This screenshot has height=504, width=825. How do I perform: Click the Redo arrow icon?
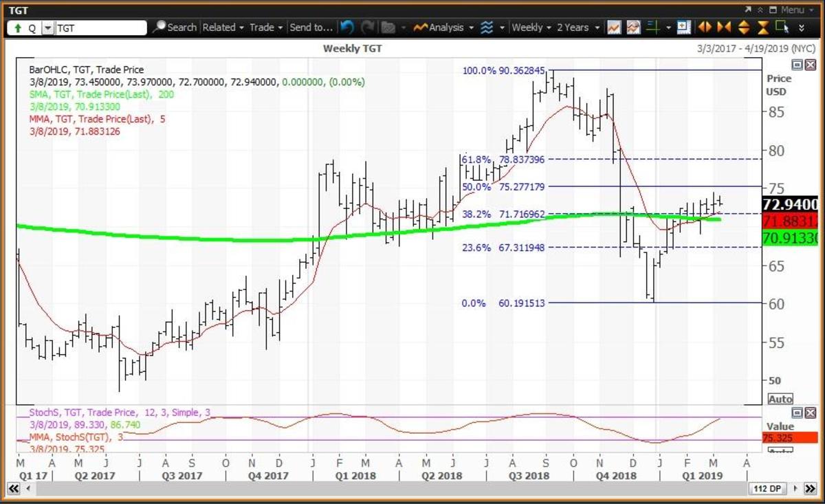pyautogui.click(x=368, y=28)
